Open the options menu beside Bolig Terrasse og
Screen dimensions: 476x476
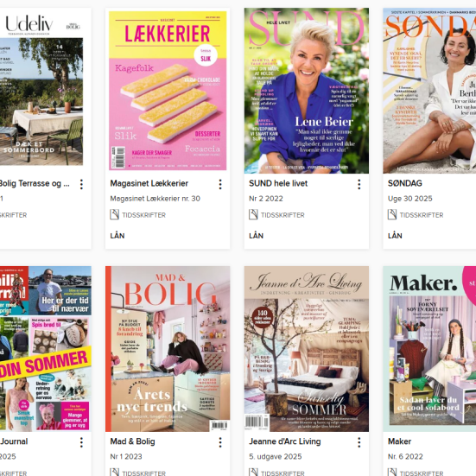81,184
